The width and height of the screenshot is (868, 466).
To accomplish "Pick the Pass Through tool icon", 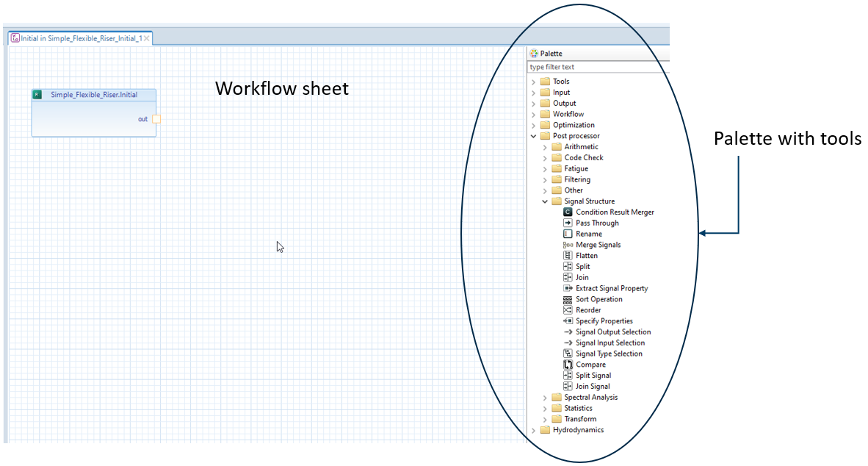I will 568,223.
